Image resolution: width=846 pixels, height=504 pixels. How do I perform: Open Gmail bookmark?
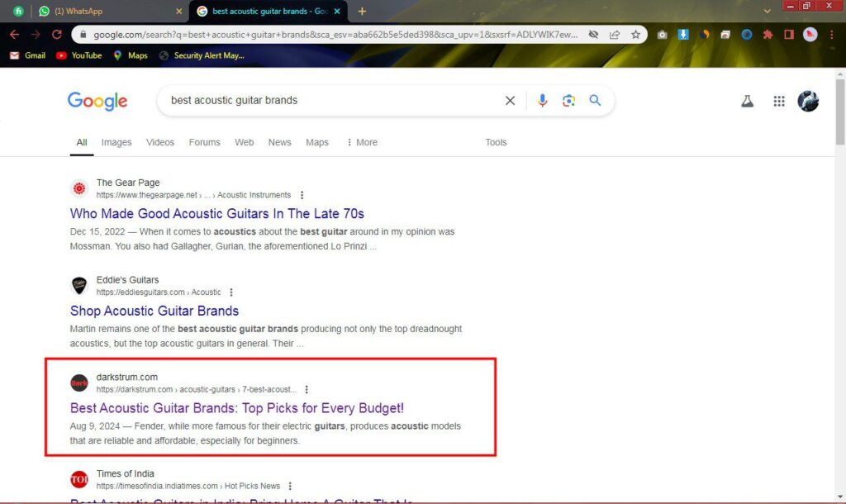click(28, 55)
